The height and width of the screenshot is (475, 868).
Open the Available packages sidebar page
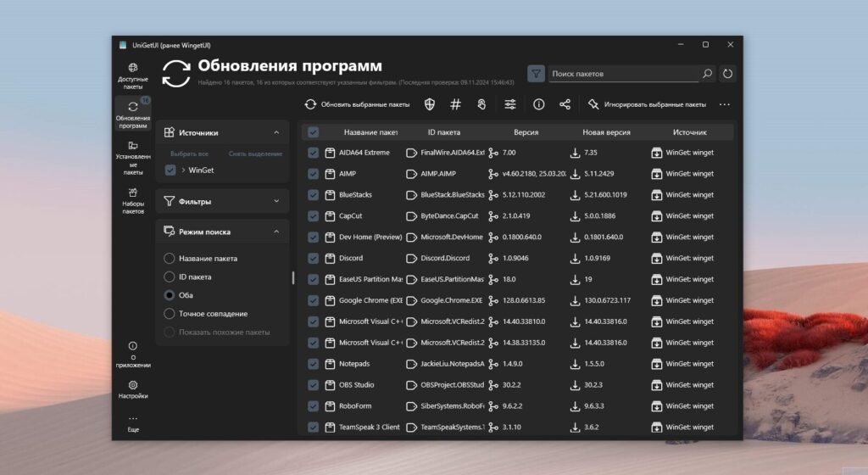(133, 75)
